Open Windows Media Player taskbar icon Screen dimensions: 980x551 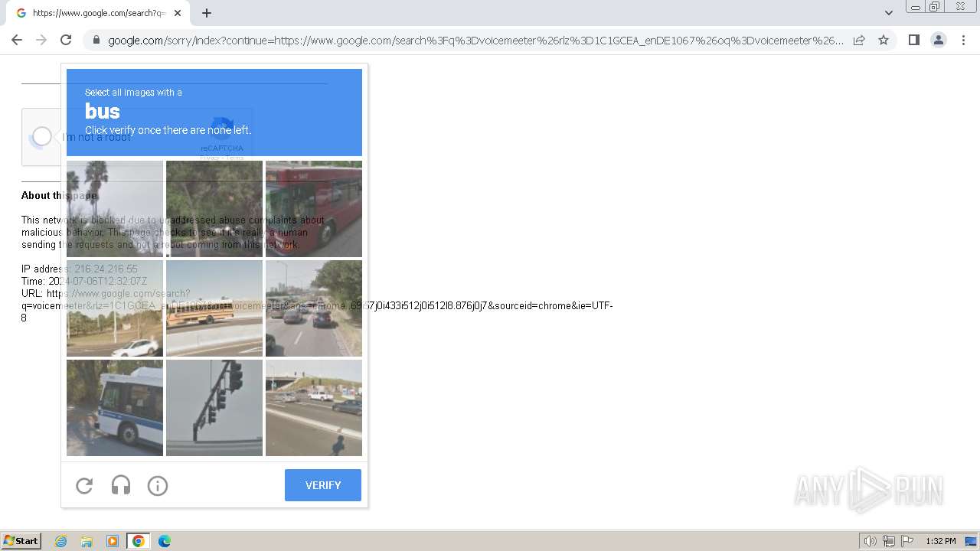coord(113,541)
